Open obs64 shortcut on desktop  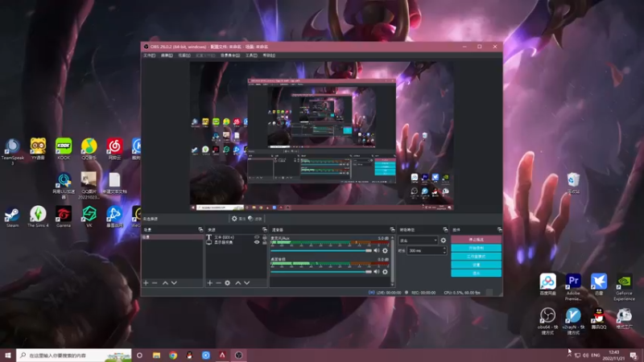tap(547, 321)
